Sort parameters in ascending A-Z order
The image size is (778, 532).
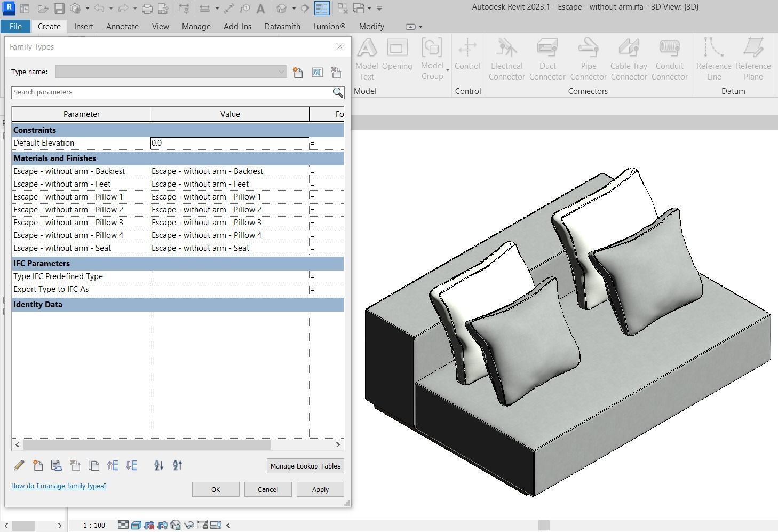(x=158, y=465)
